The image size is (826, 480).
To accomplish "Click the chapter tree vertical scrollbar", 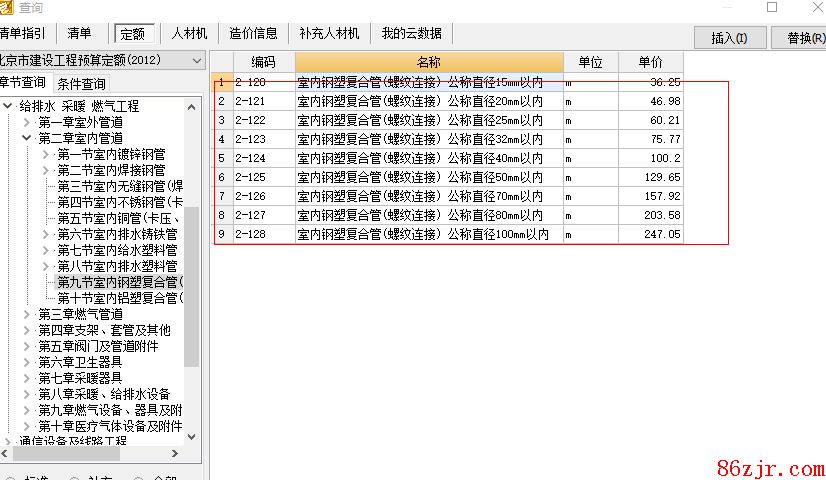I will tap(191, 280).
